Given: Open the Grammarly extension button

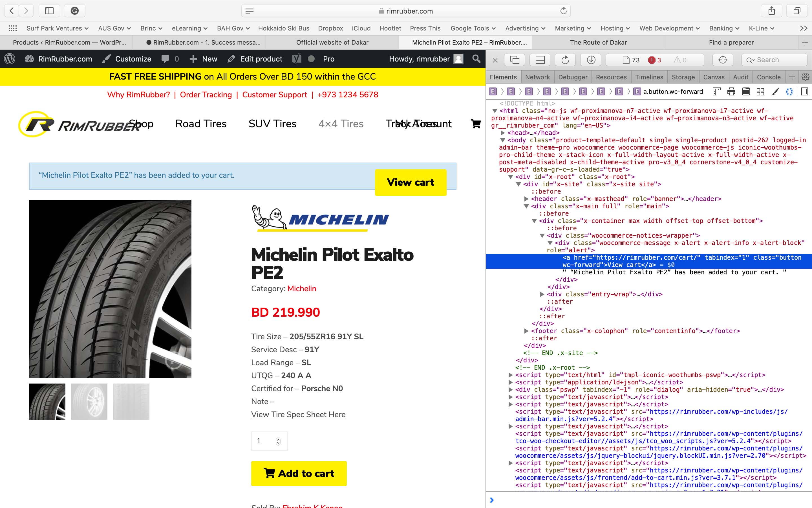Looking at the screenshot, I should tap(74, 11).
